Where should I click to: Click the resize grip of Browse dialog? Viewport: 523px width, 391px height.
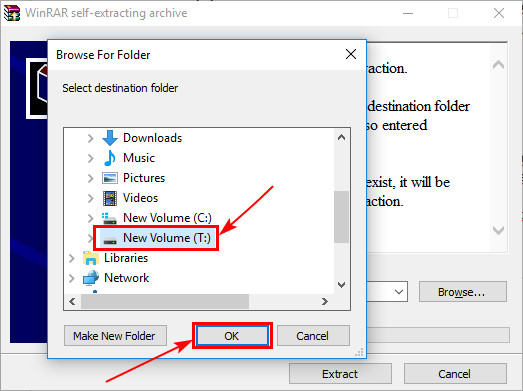(359, 352)
